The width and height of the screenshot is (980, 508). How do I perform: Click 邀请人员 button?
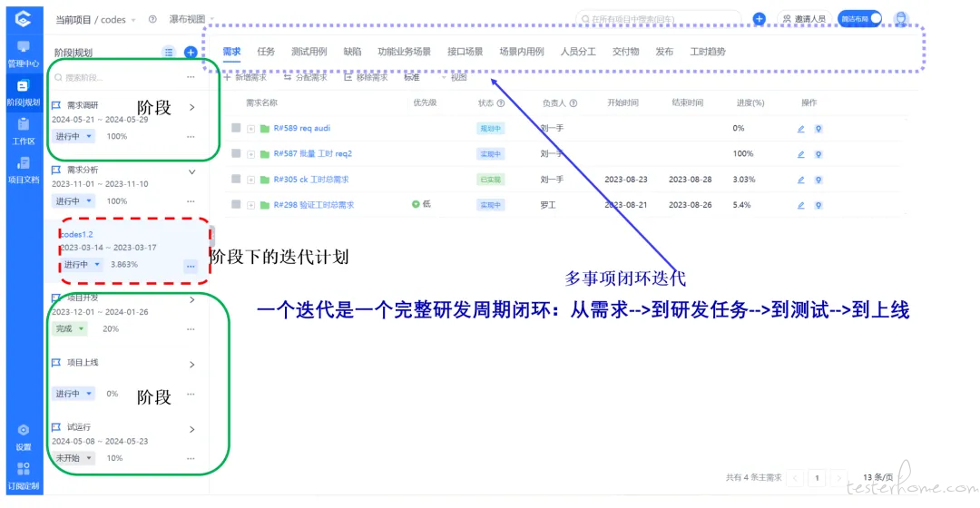804,19
